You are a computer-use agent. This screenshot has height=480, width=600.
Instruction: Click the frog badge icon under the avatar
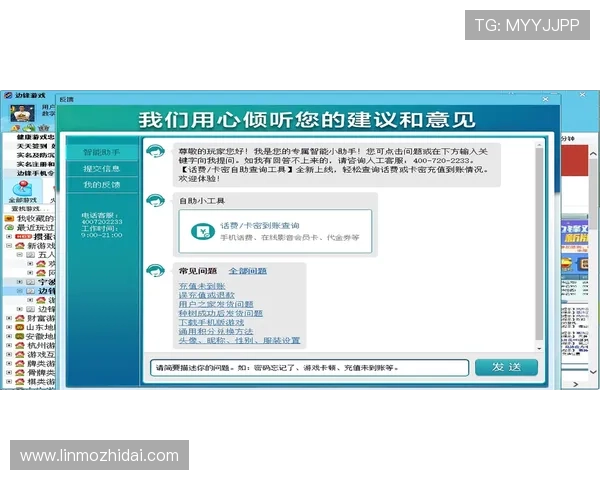(29, 127)
